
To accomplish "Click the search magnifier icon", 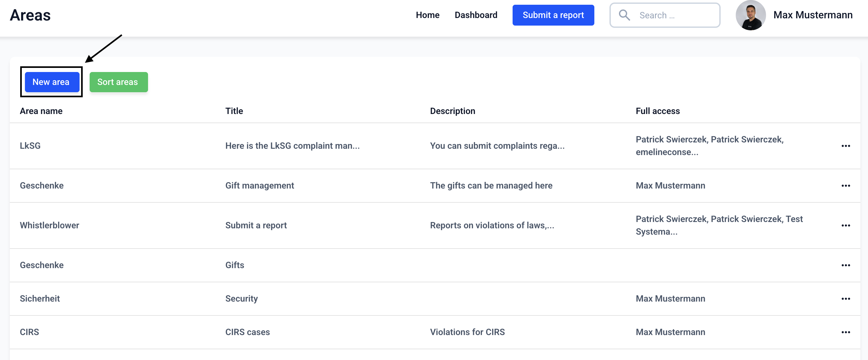I will [x=624, y=15].
